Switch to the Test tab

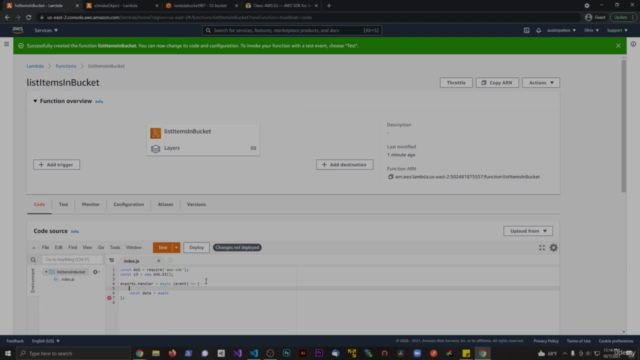(63, 204)
